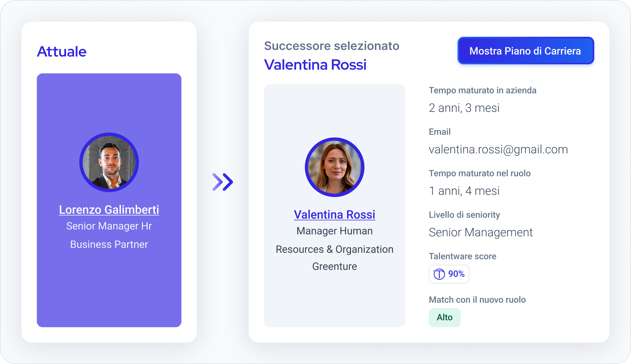631x364 pixels.
Task: Click Manager Human Resources & Organization text
Action: (335, 240)
